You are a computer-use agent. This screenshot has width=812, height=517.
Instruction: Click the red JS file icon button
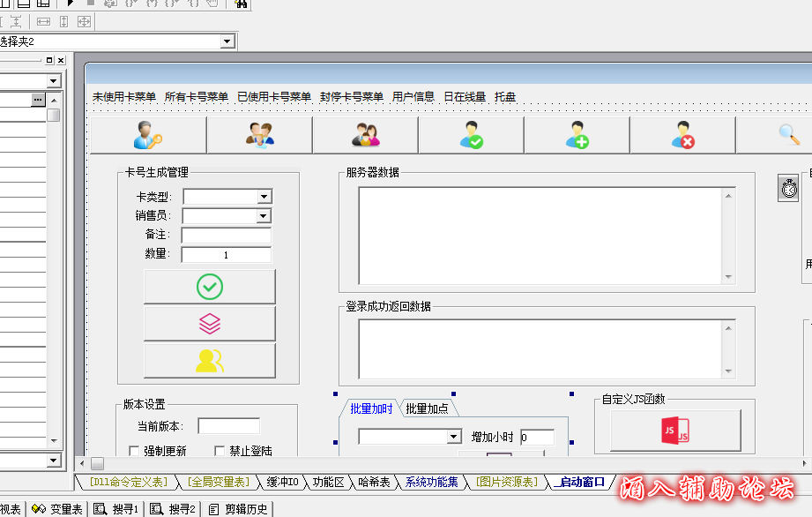pos(675,431)
